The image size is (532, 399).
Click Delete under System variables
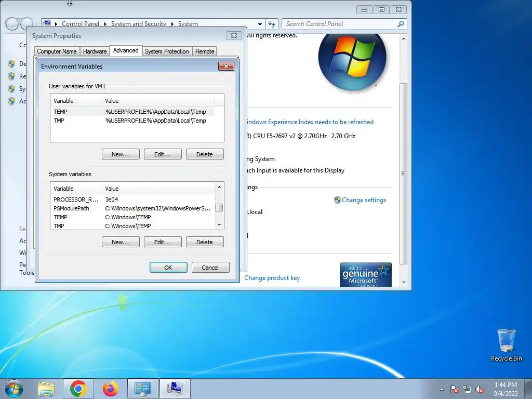pyautogui.click(x=205, y=242)
